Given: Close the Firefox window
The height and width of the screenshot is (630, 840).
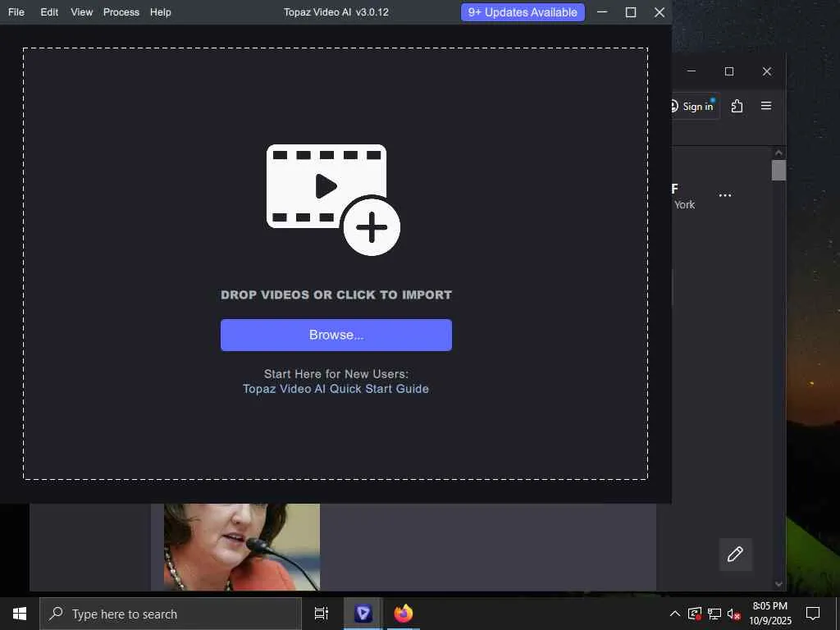Looking at the screenshot, I should (767, 71).
